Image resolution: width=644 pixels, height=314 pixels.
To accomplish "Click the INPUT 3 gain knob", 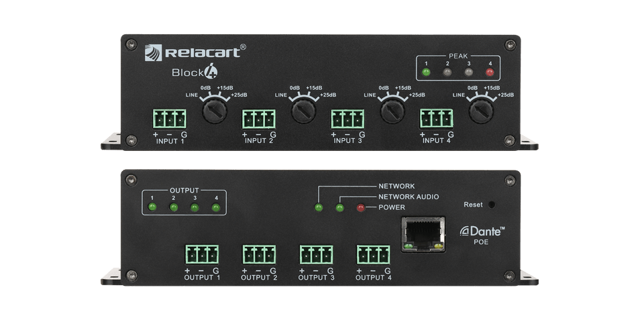I will [x=392, y=110].
